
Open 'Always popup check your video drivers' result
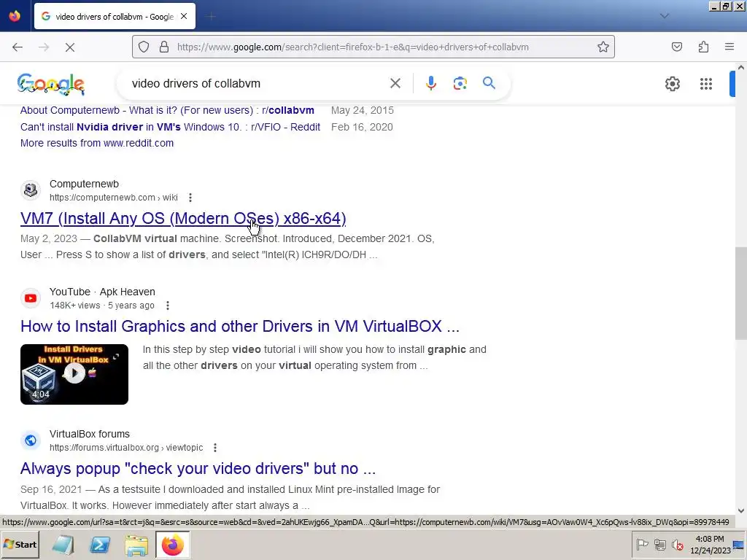[x=198, y=469]
